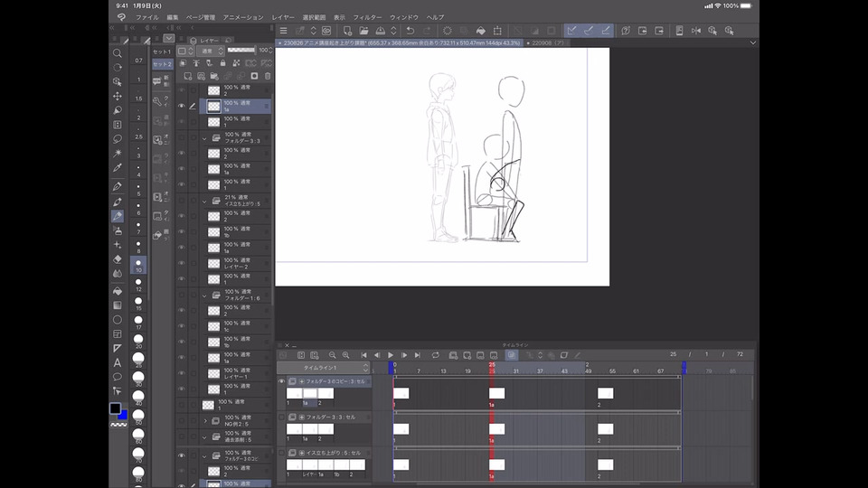Screen dimensions: 868x488
Task: Switch to the セット1 quick access set
Action: pyautogui.click(x=161, y=52)
